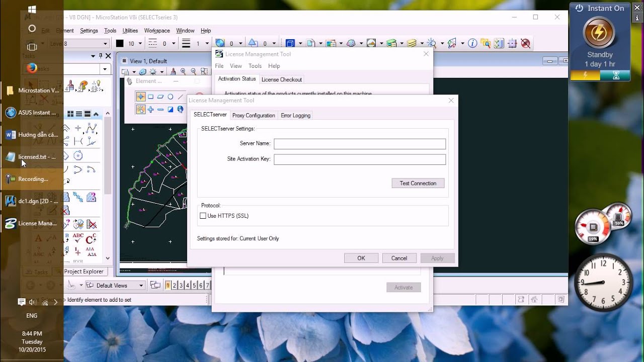Click the Zoom Out magnifier in View 1
The width and height of the screenshot is (644, 362).
point(193,72)
